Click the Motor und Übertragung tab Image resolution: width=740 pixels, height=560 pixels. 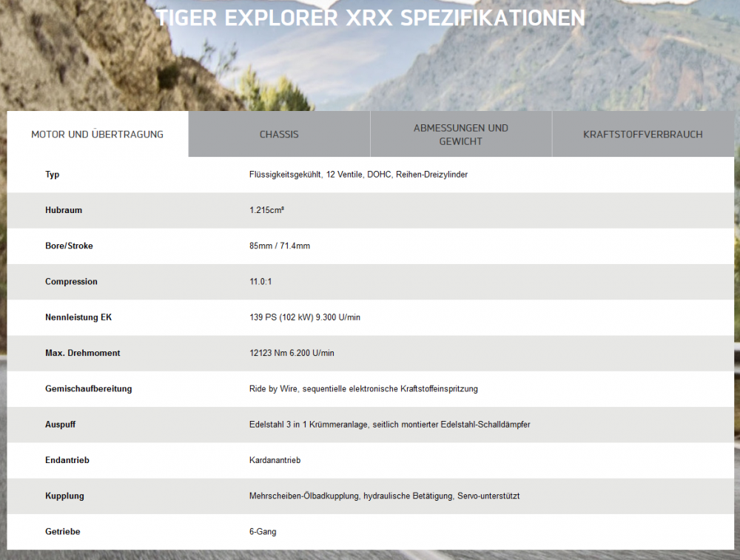[x=97, y=135]
